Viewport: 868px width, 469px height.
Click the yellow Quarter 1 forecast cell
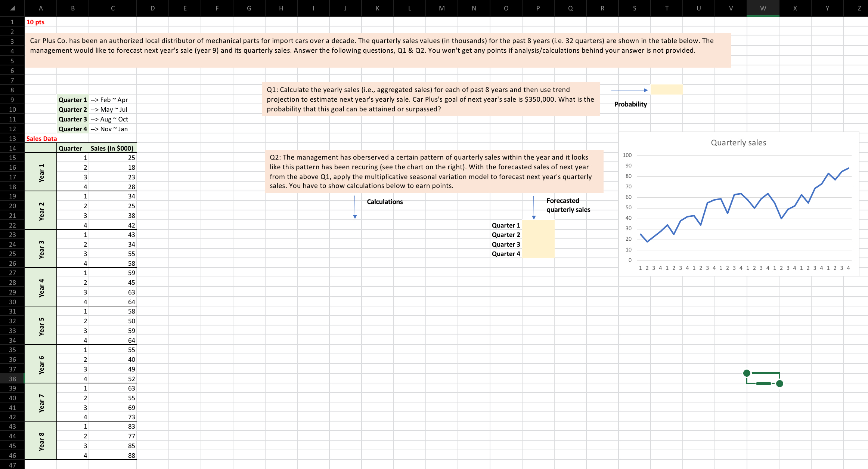point(538,225)
